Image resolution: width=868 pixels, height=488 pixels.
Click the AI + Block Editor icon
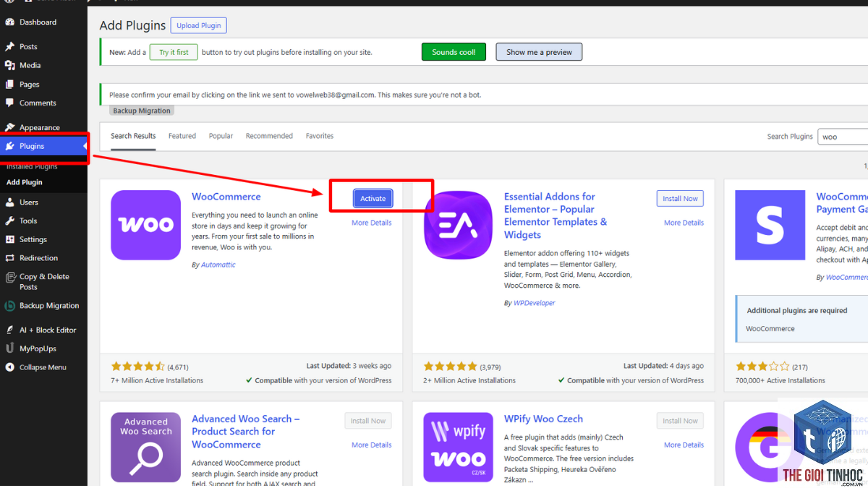pos(9,330)
